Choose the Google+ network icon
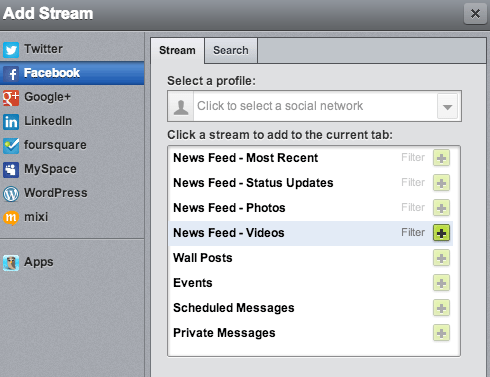Screen dimensions: 490x377 (x=11, y=98)
